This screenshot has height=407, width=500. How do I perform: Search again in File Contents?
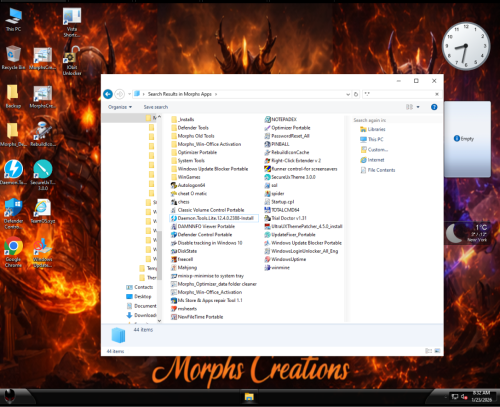378,170
